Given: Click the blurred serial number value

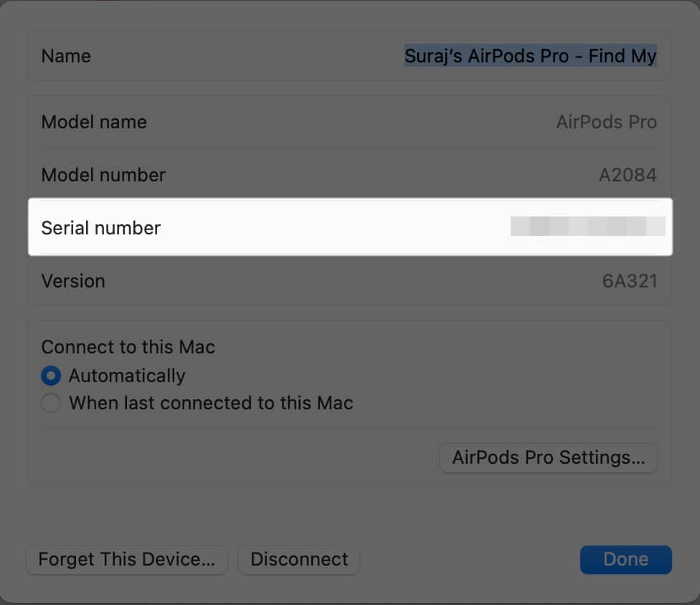Looking at the screenshot, I should (587, 227).
